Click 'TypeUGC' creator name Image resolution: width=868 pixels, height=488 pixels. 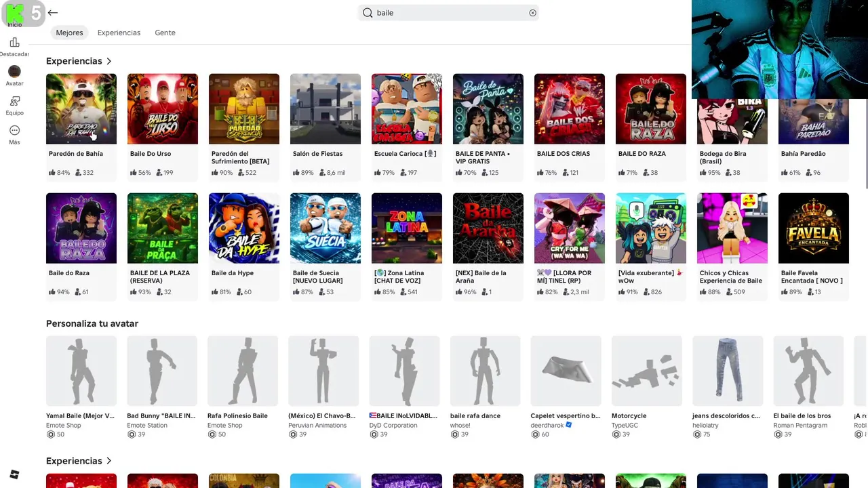pos(625,426)
